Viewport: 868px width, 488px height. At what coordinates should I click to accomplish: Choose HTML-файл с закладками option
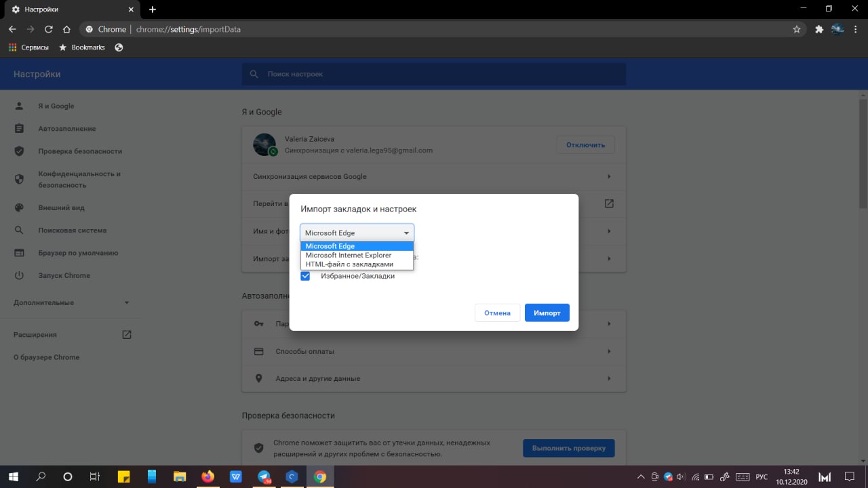click(357, 264)
